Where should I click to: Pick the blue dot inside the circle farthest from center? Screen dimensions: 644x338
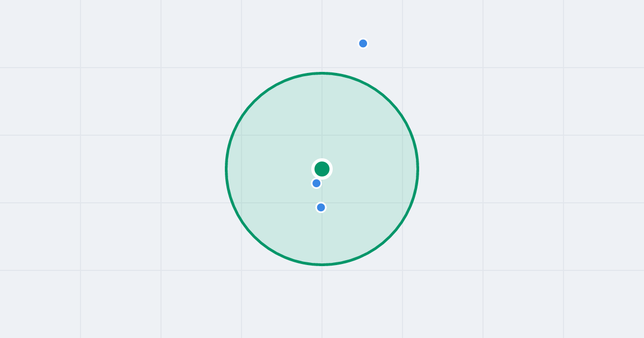click(321, 208)
